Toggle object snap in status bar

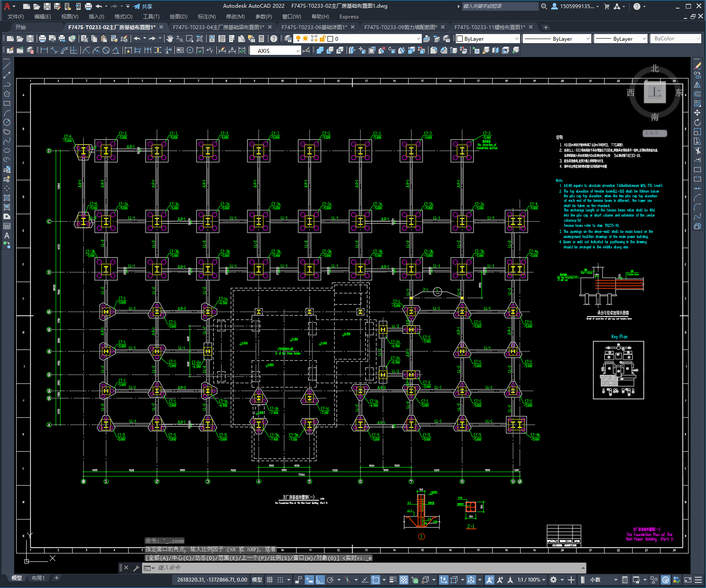point(376,580)
